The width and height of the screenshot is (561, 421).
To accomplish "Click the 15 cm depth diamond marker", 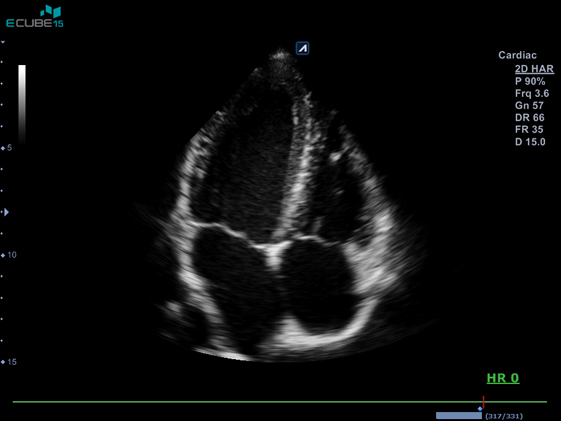I will (3, 362).
